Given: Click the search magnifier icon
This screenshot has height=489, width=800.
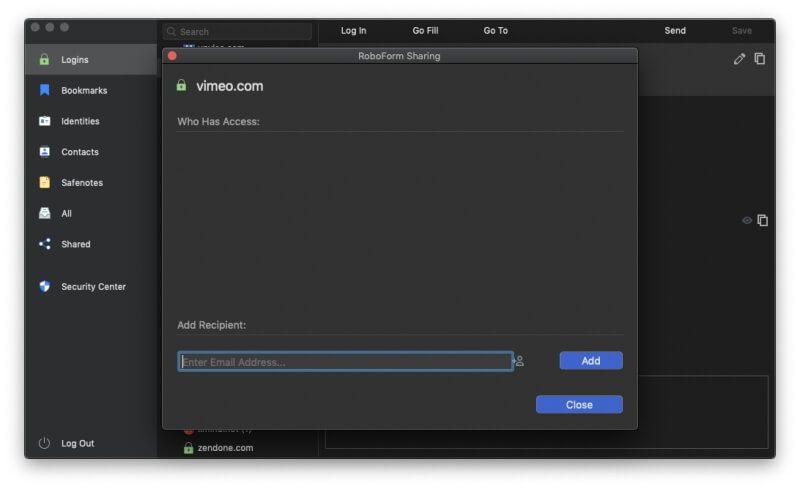Looking at the screenshot, I should point(171,32).
